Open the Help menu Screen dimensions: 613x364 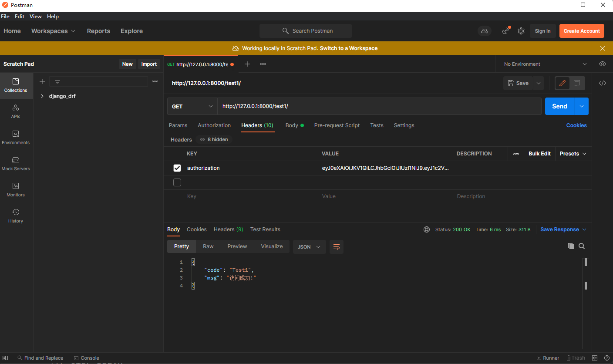tap(53, 16)
